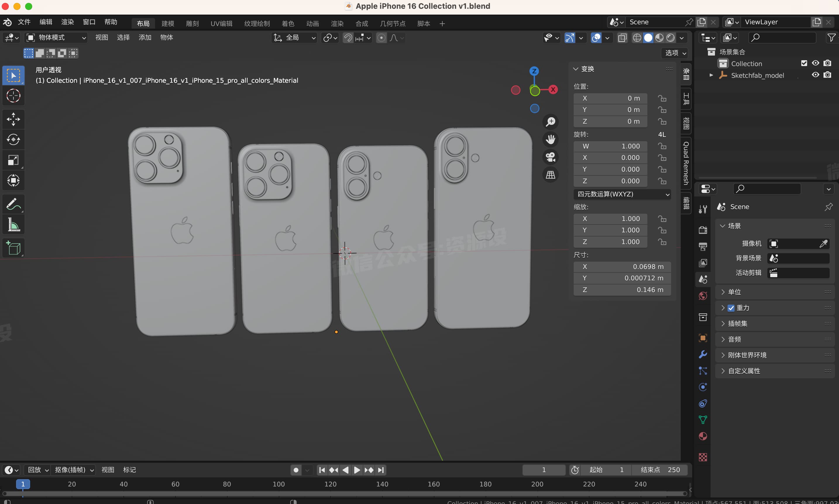Hide Collection in viewport eye
This screenshot has width=839, height=504.
click(815, 63)
